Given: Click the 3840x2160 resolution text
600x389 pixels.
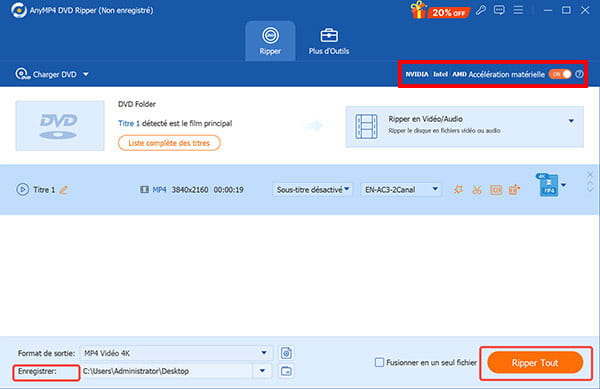Looking at the screenshot, I should [190, 190].
